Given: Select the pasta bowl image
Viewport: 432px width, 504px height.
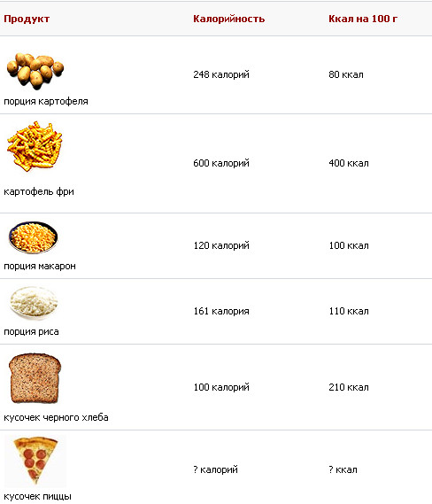Looking at the screenshot, I should click(x=34, y=237).
